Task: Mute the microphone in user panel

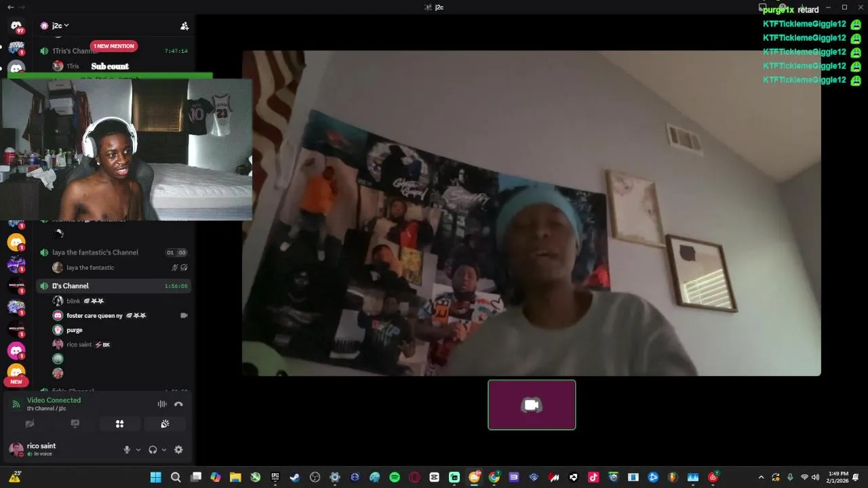Action: [127, 449]
